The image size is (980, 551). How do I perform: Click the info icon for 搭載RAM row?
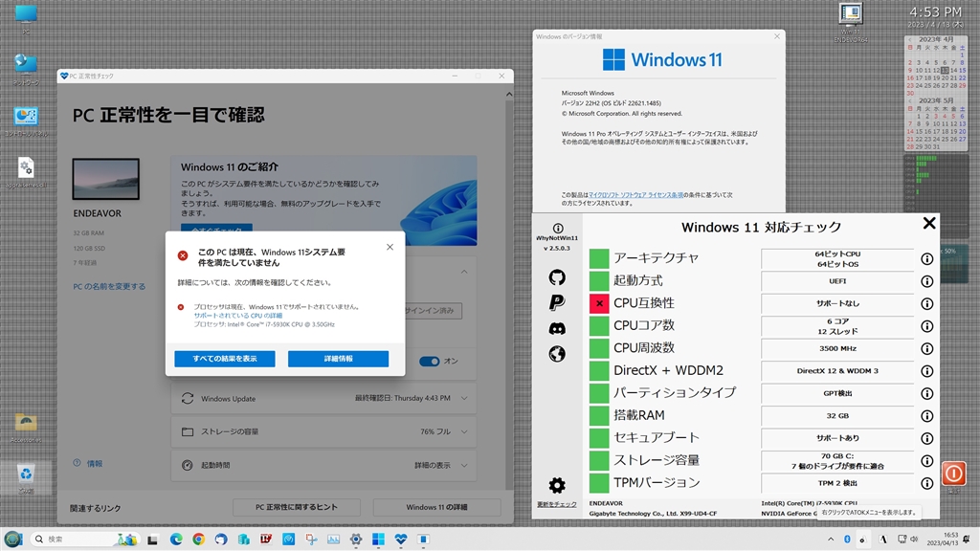pyautogui.click(x=926, y=416)
